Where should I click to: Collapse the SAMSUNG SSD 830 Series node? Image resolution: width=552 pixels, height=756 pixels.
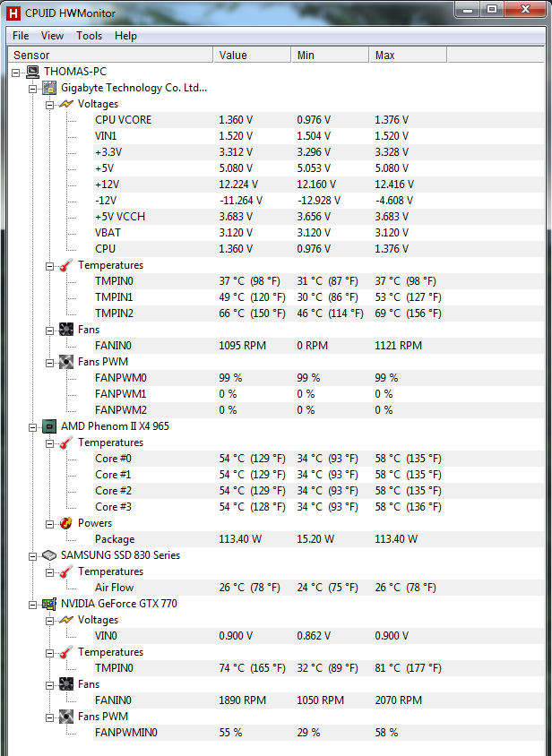click(x=33, y=556)
